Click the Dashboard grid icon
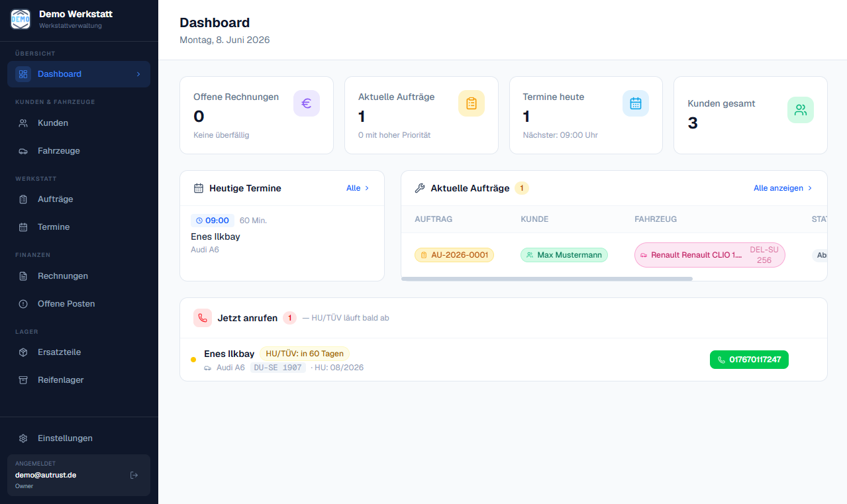This screenshot has height=504, width=847. click(23, 74)
